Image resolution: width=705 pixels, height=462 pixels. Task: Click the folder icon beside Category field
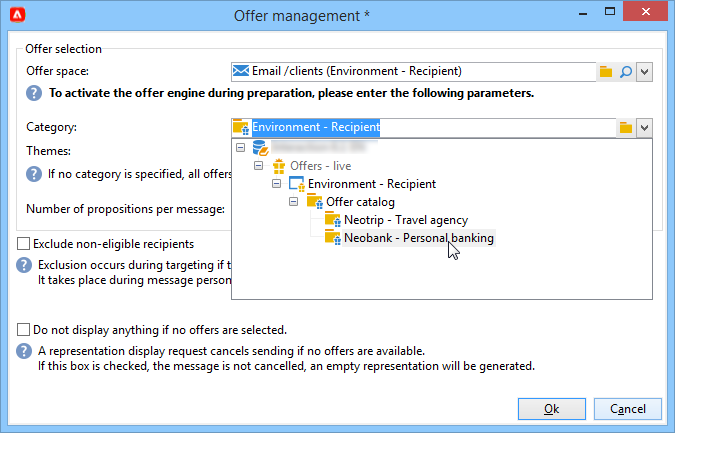click(625, 128)
